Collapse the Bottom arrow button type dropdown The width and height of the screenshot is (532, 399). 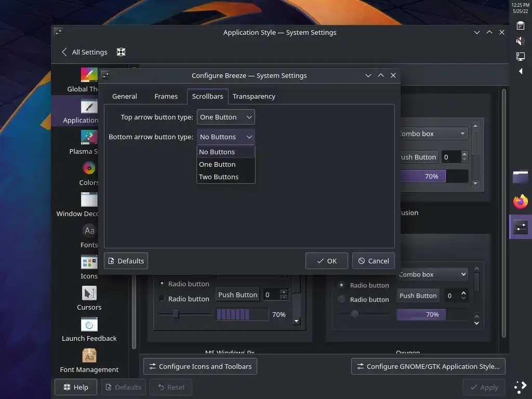point(225,137)
